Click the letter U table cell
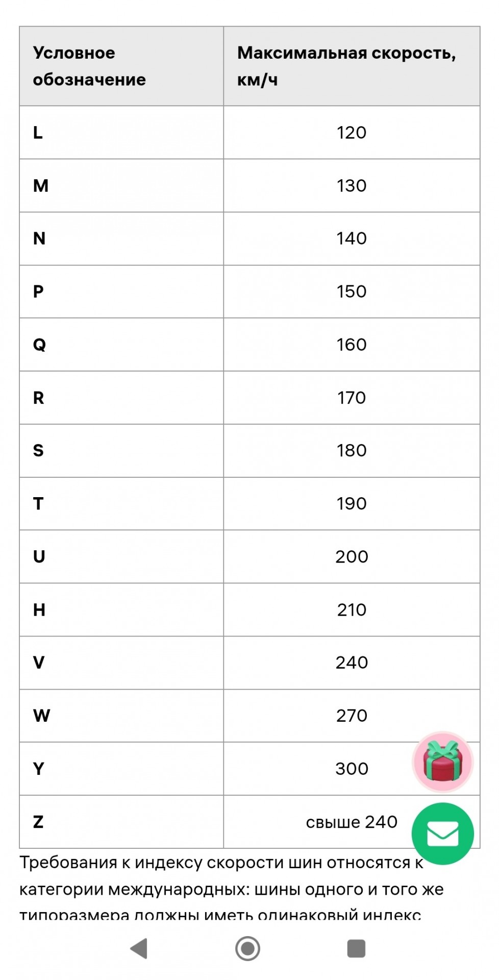Viewport: 499px width, 980px height. [x=121, y=557]
